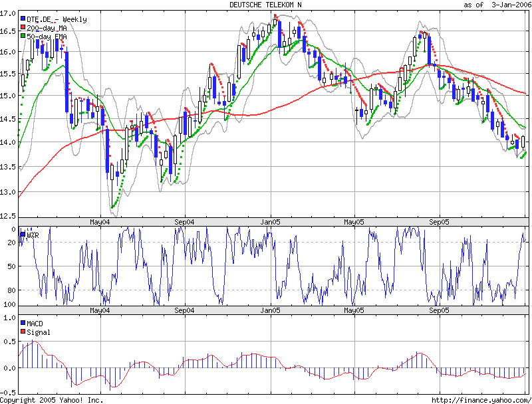
Task: Click the green 50-day EMA legend swatch
Action: (x=23, y=36)
